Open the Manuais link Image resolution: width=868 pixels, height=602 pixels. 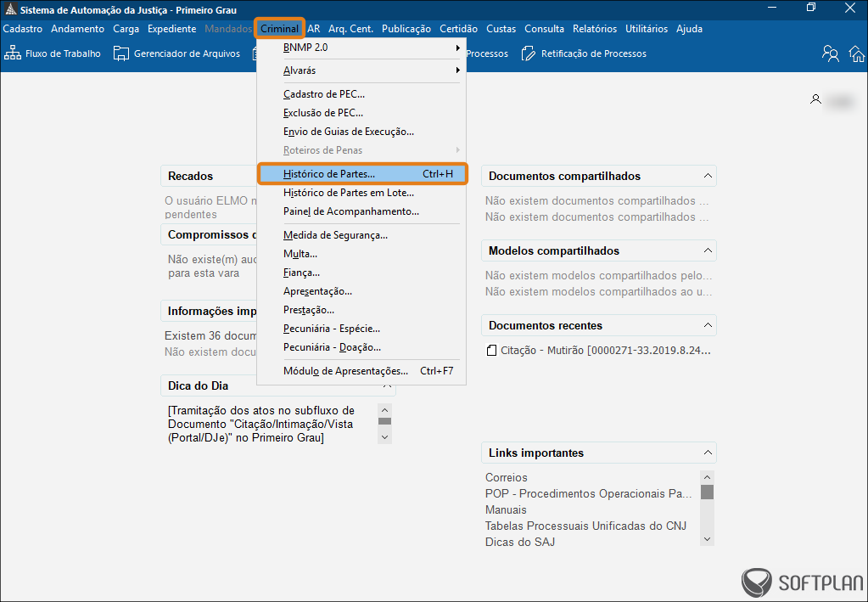click(x=506, y=509)
